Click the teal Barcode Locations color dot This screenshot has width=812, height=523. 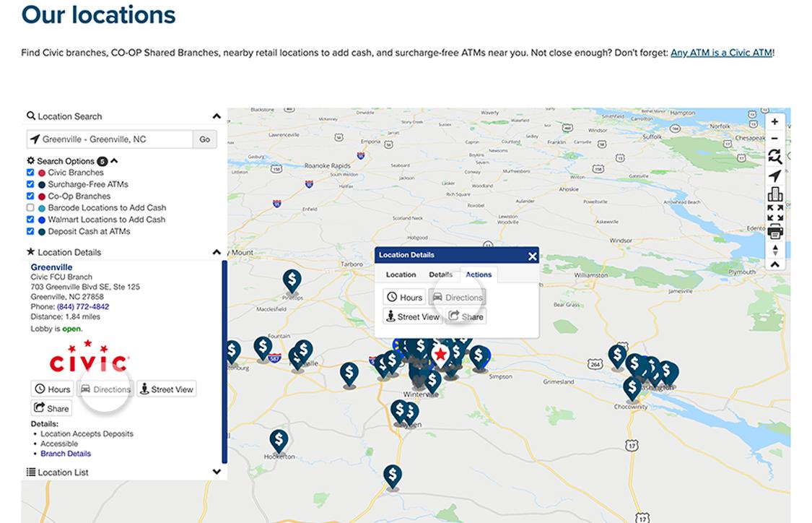tap(42, 208)
